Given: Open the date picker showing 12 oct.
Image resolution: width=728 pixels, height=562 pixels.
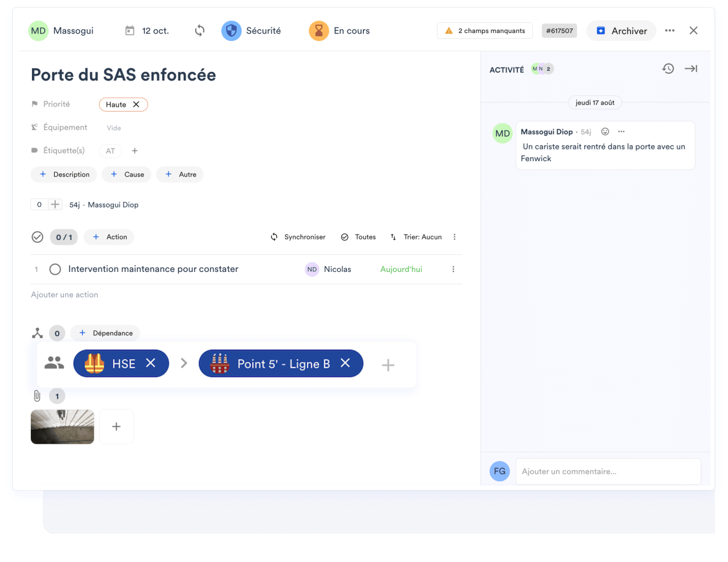Looking at the screenshot, I should pyautogui.click(x=147, y=30).
